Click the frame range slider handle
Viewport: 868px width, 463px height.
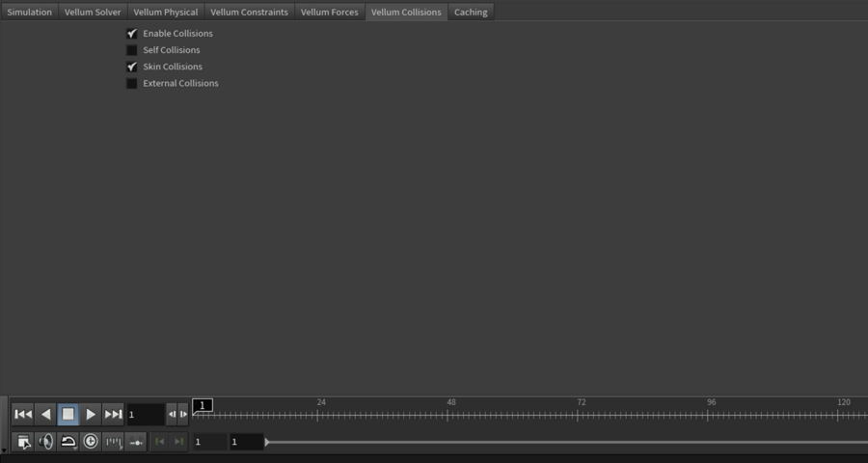point(267,442)
